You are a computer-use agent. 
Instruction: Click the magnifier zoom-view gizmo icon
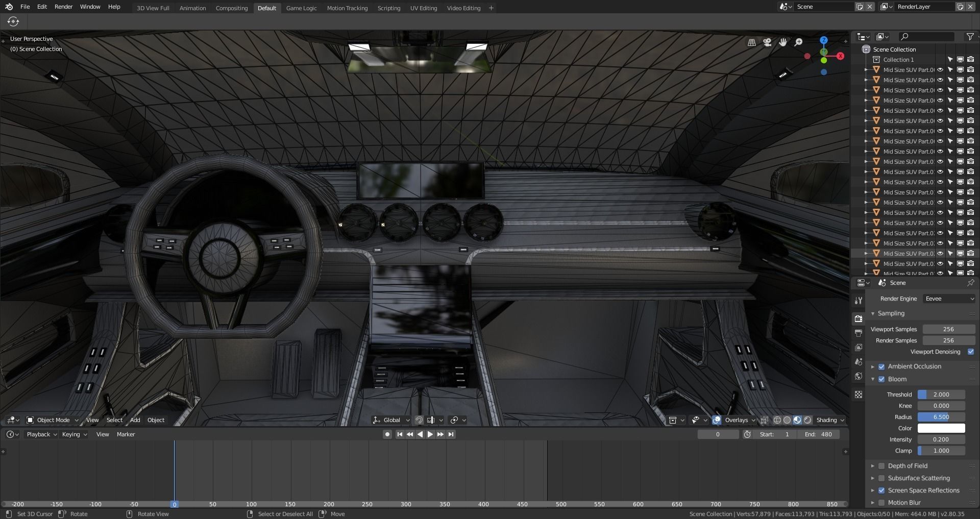coord(799,42)
